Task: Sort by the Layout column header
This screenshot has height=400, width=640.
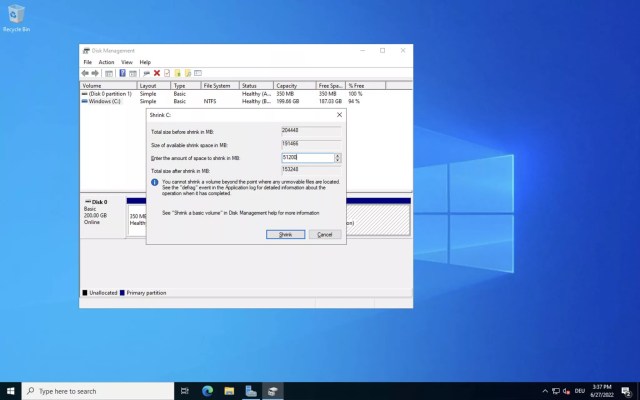Action: point(153,86)
